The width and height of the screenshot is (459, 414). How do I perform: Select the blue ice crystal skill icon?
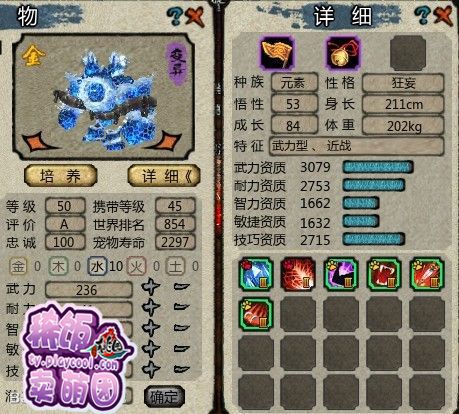pos(256,274)
